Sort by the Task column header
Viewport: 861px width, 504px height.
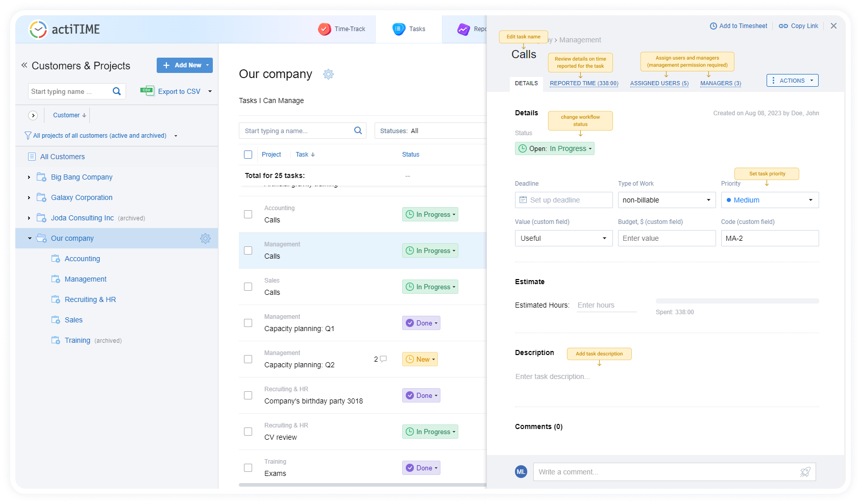305,155
